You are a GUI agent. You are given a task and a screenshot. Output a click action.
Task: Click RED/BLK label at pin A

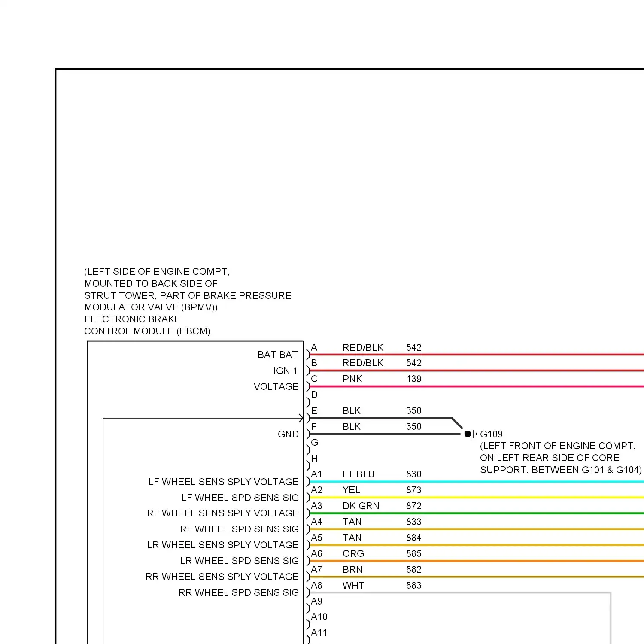point(363,347)
